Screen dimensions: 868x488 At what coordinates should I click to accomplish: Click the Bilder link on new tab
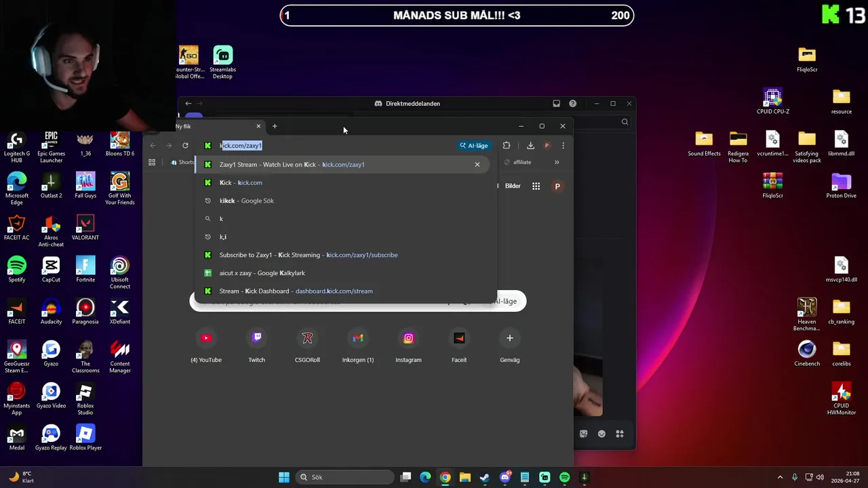pos(513,186)
